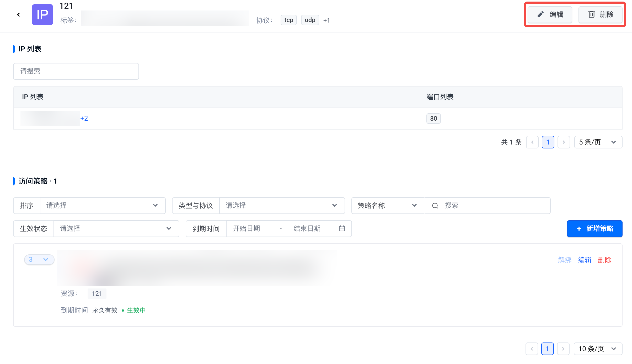This screenshot has height=364, width=632.
Task: Open the 生效状态 status dropdown
Action: (116, 229)
